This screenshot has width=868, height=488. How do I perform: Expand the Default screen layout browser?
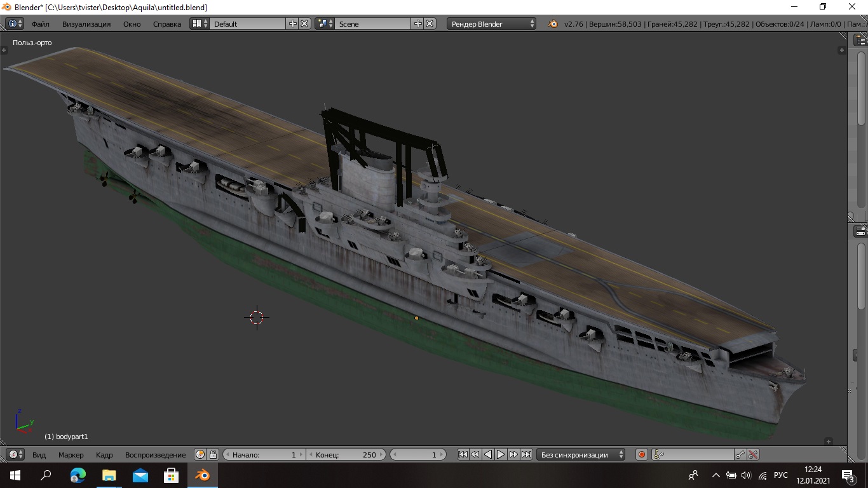point(200,24)
